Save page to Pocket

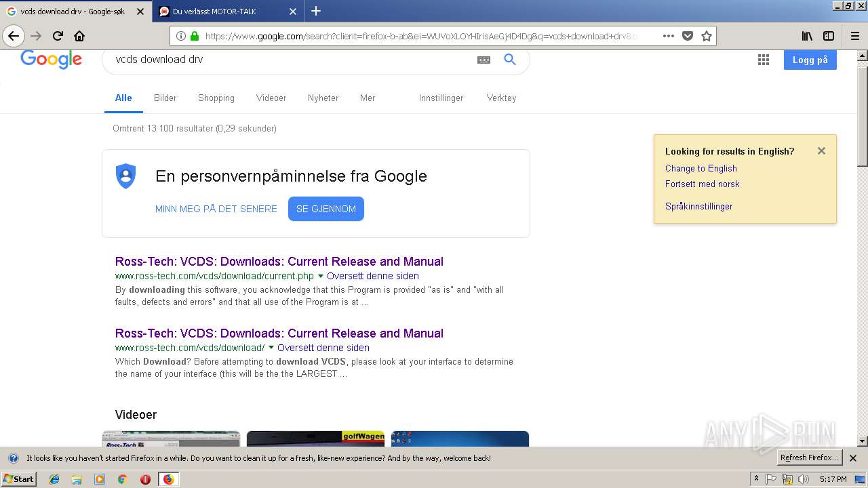(x=688, y=36)
